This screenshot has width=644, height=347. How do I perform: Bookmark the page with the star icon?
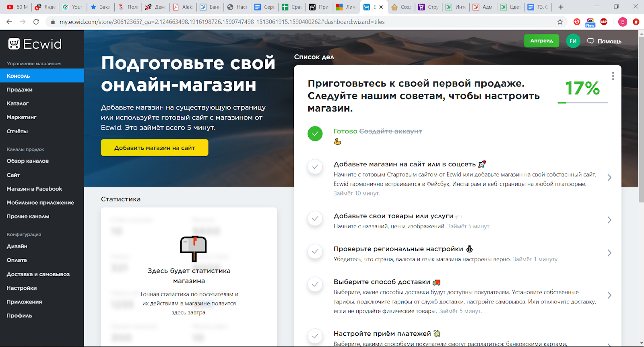click(x=560, y=22)
